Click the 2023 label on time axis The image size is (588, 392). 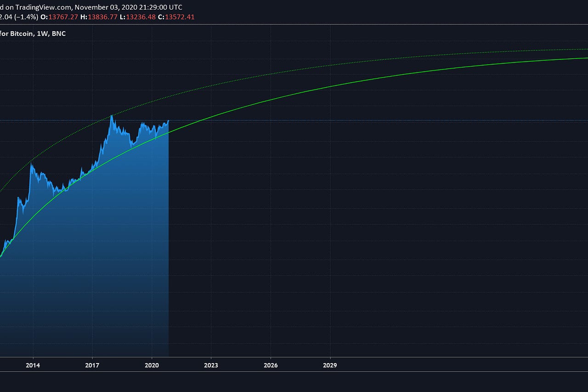(211, 365)
